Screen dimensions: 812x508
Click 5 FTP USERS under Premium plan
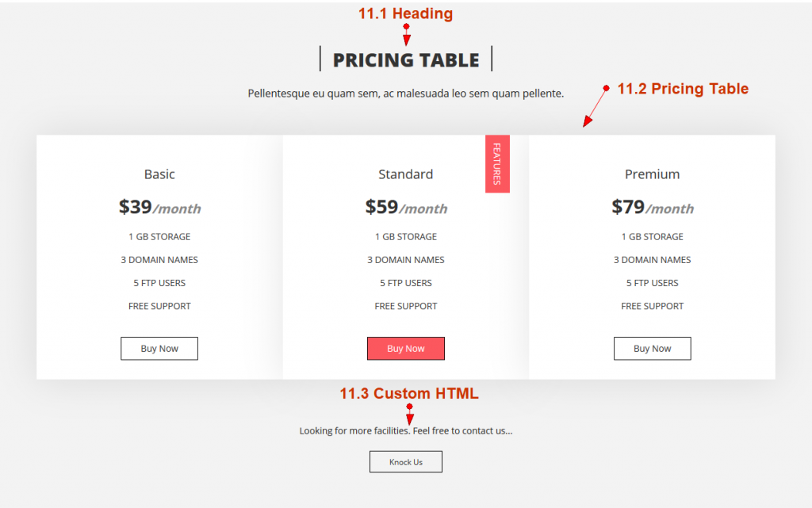(652, 283)
